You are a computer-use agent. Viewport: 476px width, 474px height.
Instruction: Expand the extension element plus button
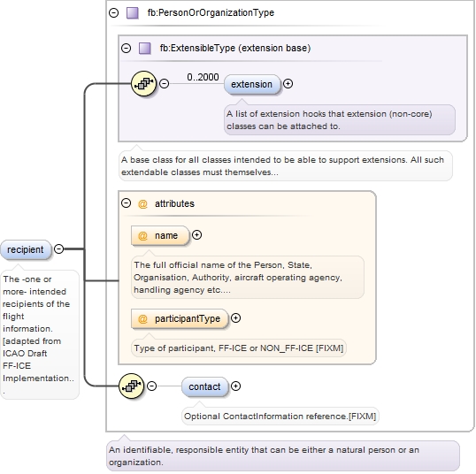pos(288,83)
